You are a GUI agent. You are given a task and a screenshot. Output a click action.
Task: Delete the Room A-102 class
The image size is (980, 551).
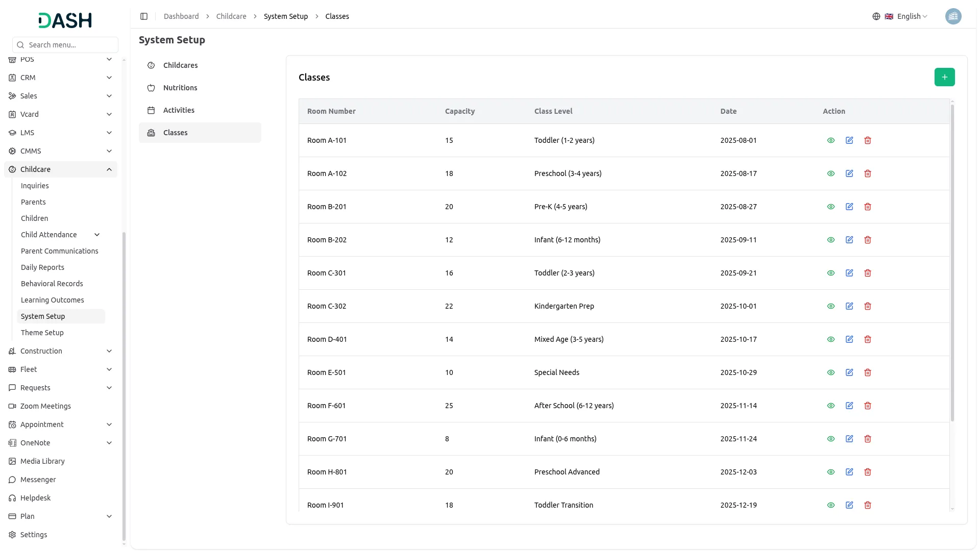(x=868, y=173)
